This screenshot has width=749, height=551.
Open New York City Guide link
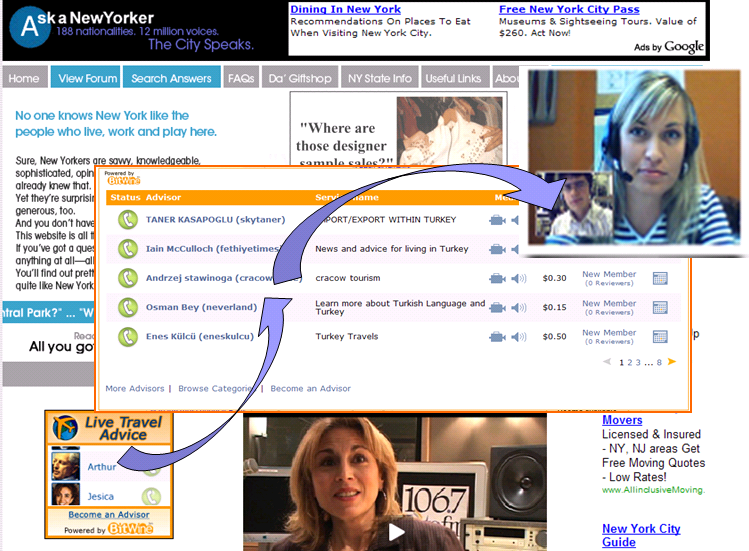641,535
